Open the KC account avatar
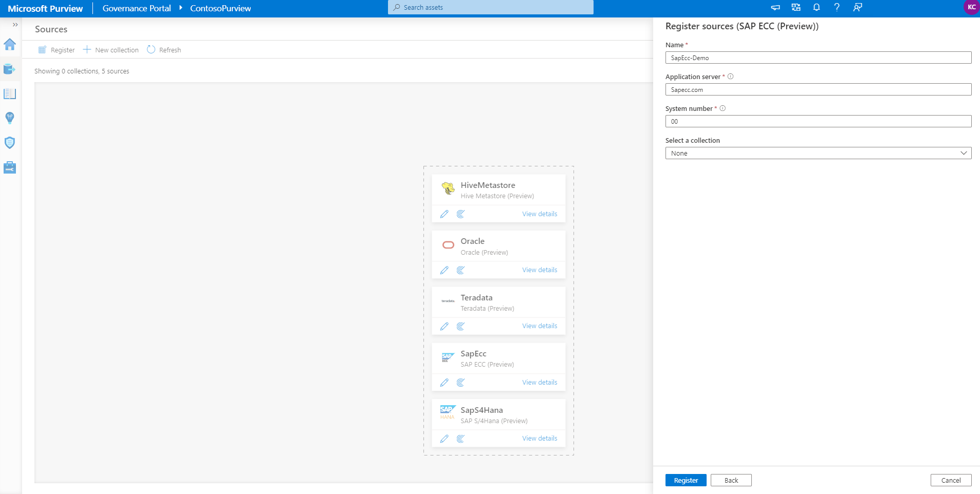This screenshot has height=494, width=980. click(971, 7)
